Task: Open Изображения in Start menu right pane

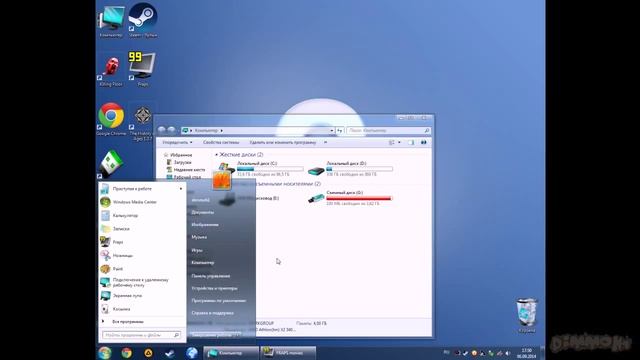Action: click(205, 224)
